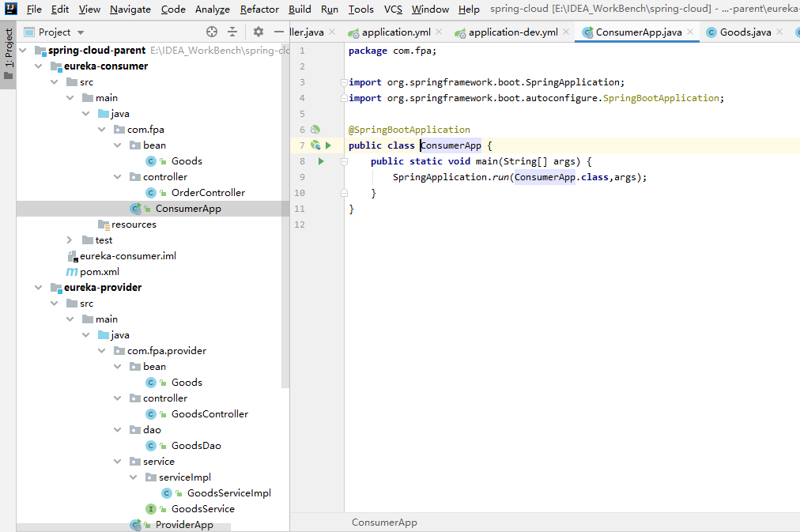Click ConsumerApp breadcrumb at editor bottom
800x532 pixels.
(x=384, y=523)
